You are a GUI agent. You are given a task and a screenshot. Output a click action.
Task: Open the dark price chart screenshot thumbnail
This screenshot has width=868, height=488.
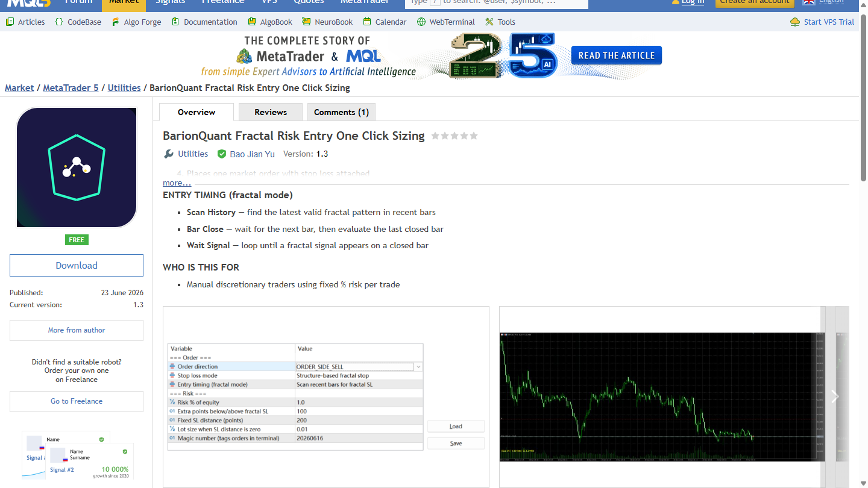pyautogui.click(x=662, y=396)
